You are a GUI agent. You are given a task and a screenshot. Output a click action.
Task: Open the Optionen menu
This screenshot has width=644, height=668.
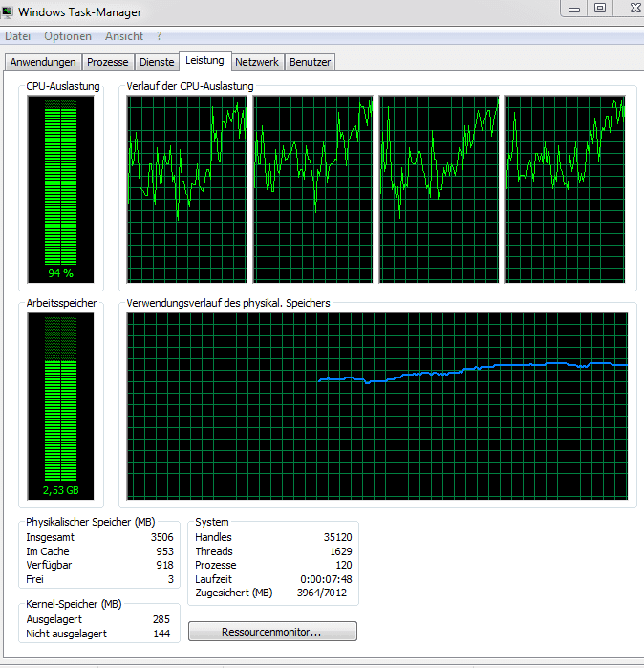click(68, 36)
